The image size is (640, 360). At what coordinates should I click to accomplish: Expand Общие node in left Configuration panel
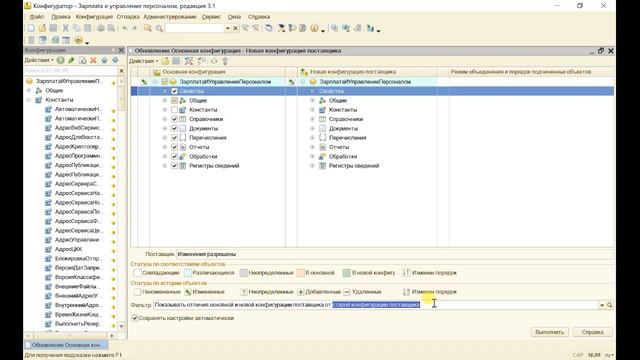29,91
